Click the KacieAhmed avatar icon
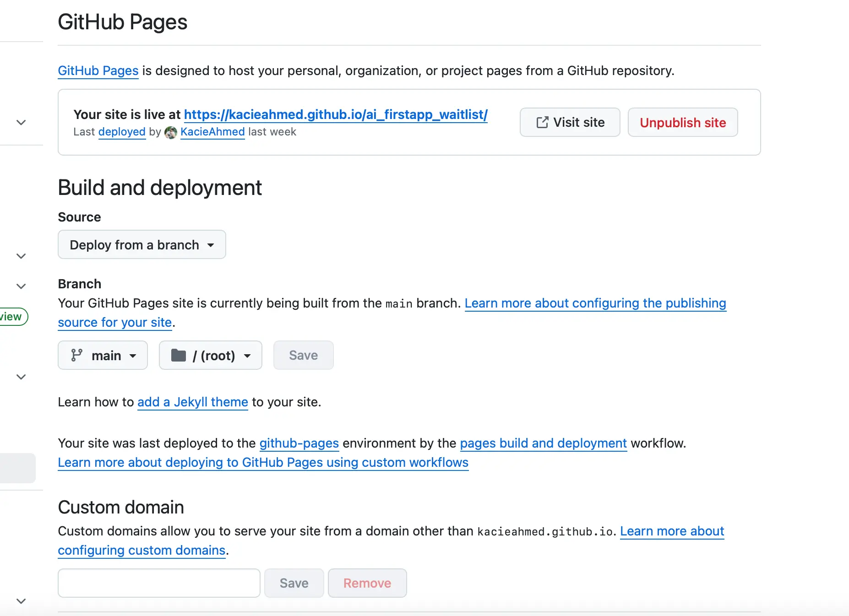This screenshot has width=849, height=616. click(170, 132)
